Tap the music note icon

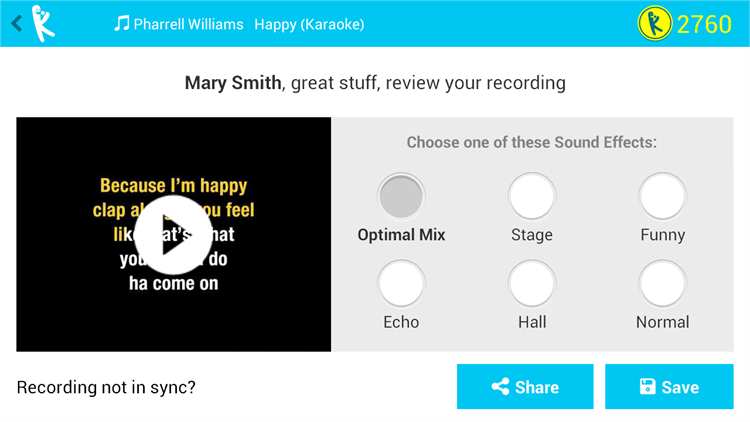point(121,23)
